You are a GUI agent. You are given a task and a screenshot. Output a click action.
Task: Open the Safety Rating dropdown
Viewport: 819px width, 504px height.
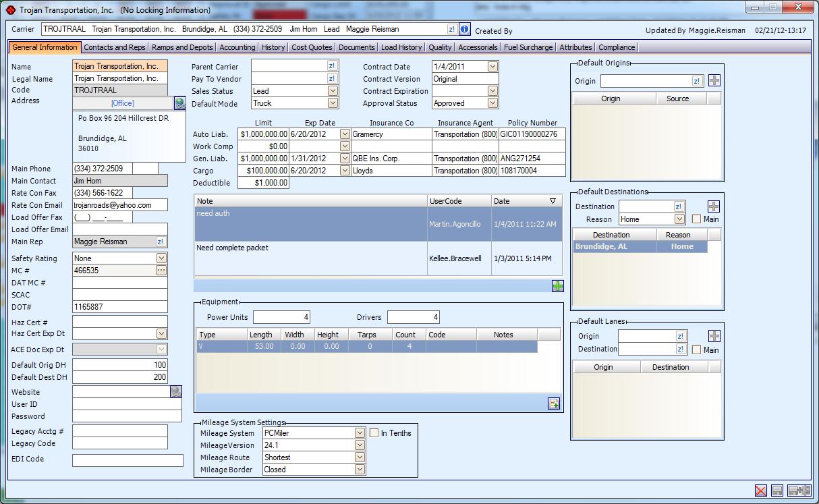(161, 258)
